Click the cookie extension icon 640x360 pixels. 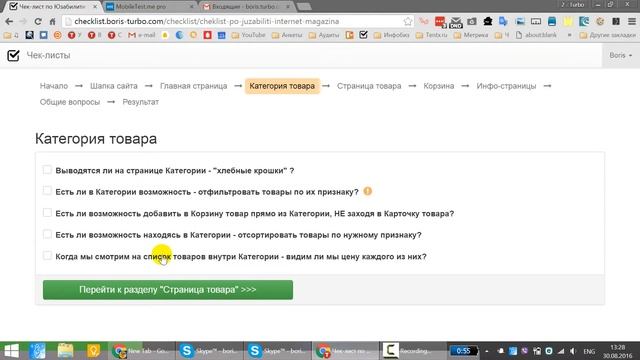point(600,21)
